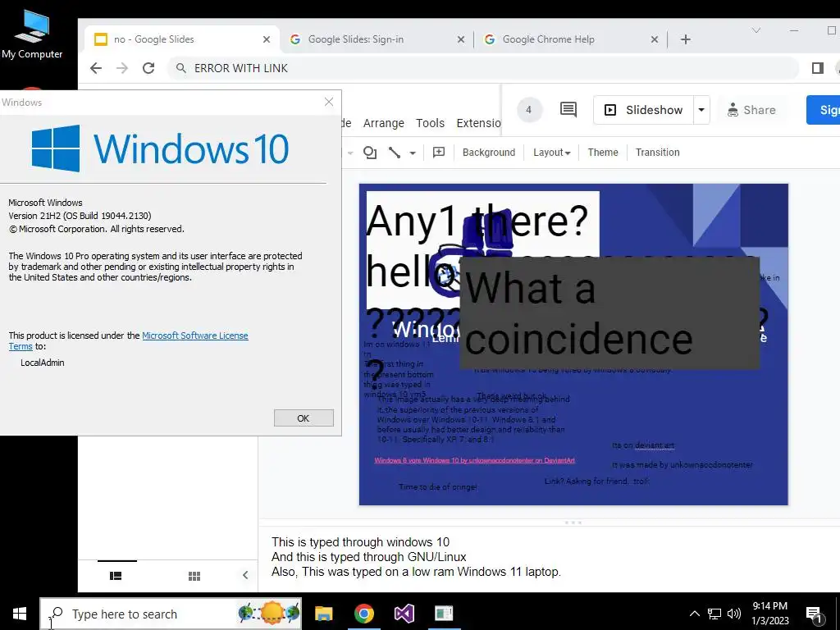Screen dimensions: 840x630
Task: Close the Google Chrome Help tab
Action: pos(654,39)
